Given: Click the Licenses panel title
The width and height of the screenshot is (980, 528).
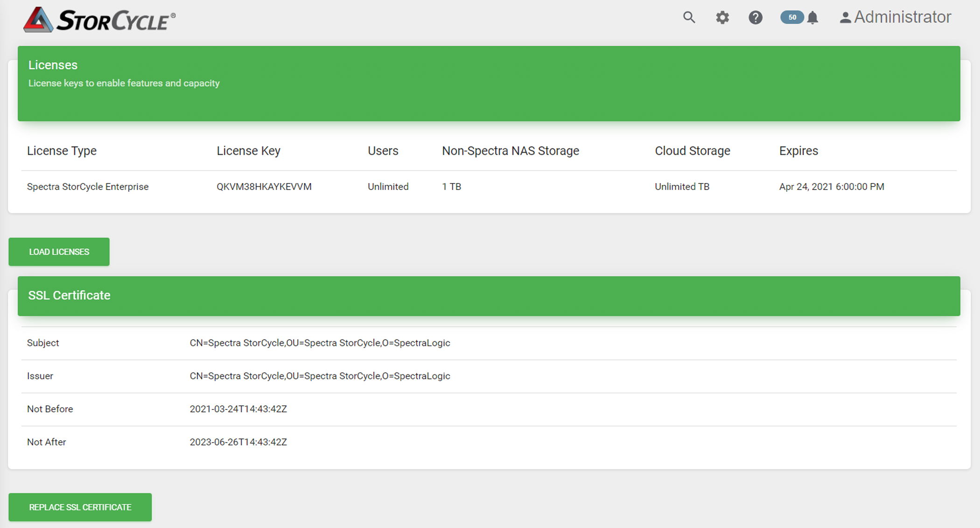Looking at the screenshot, I should click(x=53, y=65).
